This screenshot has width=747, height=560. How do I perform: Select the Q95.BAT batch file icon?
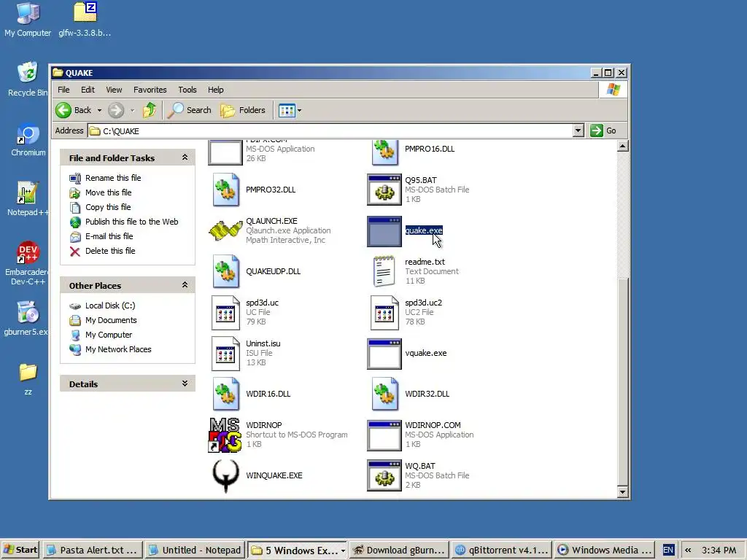[384, 190]
